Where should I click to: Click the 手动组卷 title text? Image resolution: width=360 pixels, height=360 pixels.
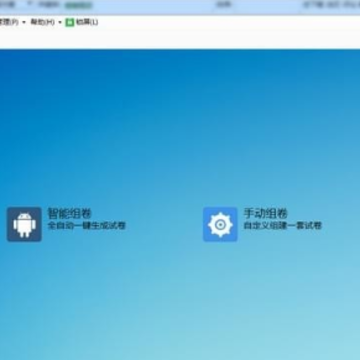click(x=266, y=214)
